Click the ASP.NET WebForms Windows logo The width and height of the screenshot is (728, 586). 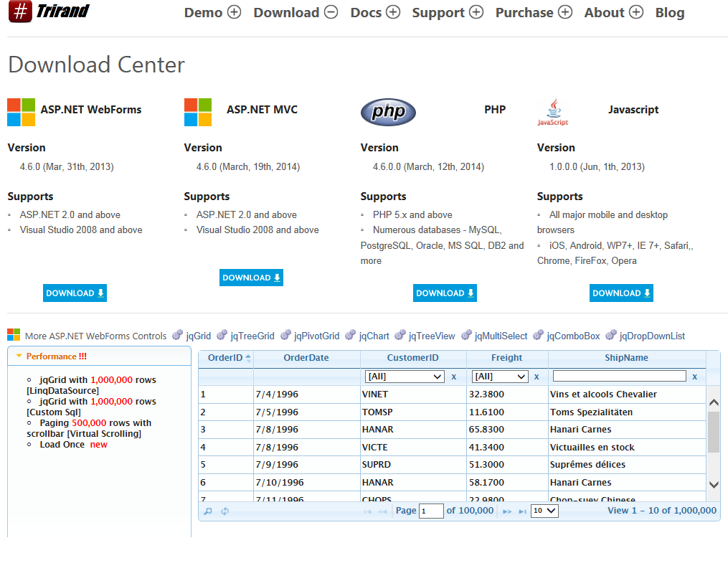click(21, 112)
